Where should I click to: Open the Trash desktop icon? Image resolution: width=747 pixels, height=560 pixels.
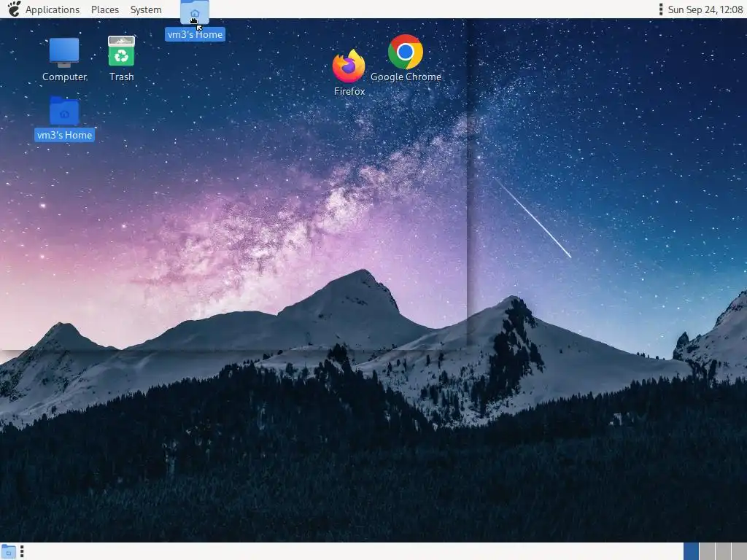point(122,51)
